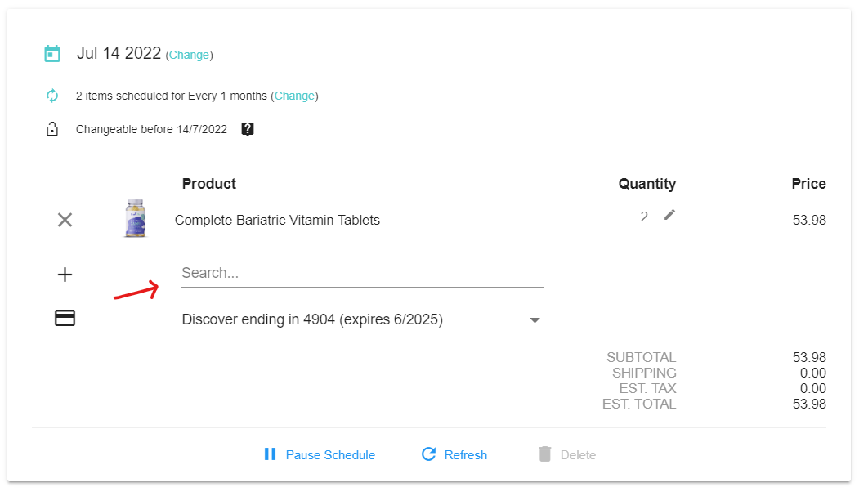Click the greyed-out Delete button
868x496 pixels.
tap(566, 455)
